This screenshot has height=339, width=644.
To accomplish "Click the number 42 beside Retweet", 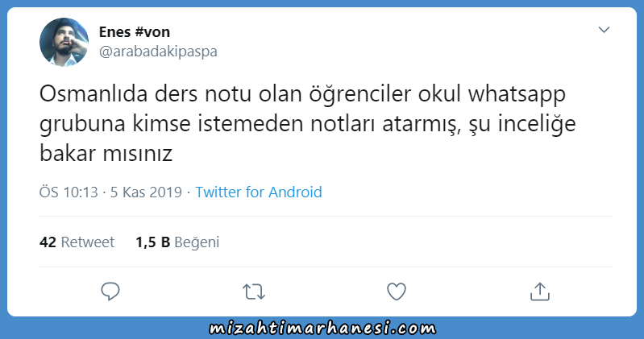I will [48, 242].
